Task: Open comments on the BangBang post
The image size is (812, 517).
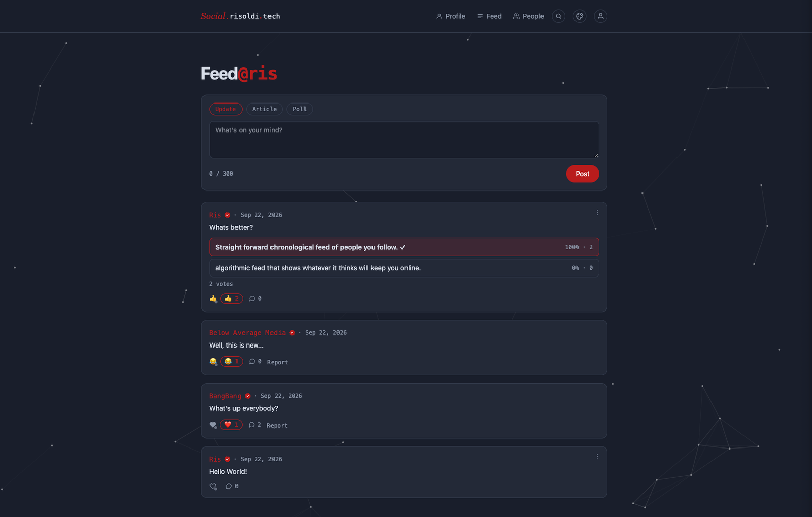Action: pos(255,425)
